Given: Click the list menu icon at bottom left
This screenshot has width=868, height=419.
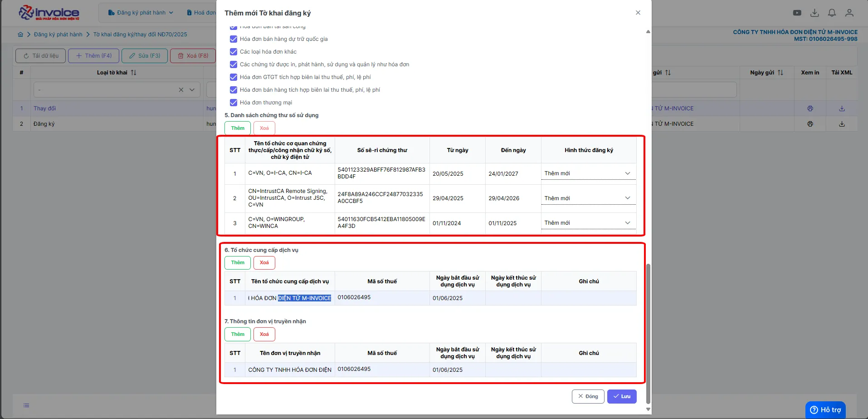Looking at the screenshot, I should (x=26, y=405).
